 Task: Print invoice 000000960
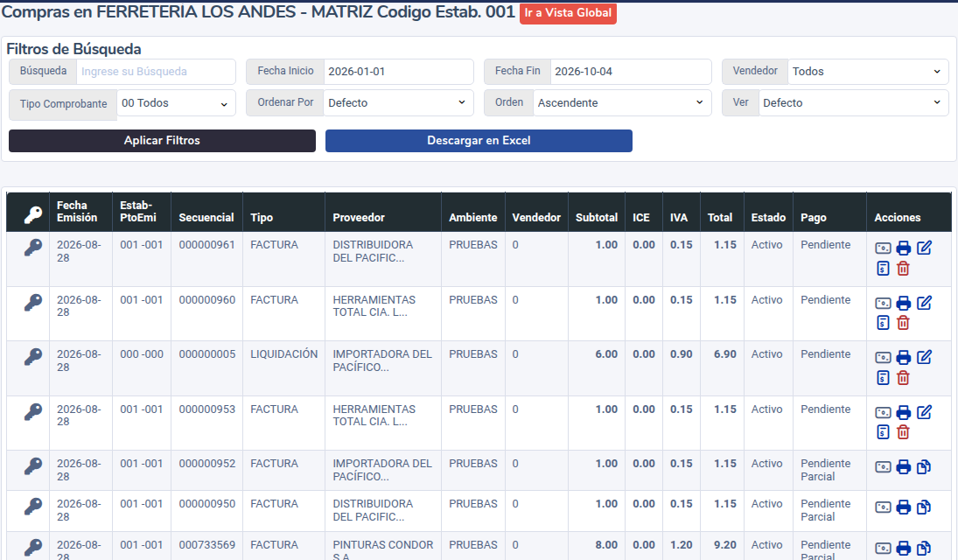(x=904, y=304)
